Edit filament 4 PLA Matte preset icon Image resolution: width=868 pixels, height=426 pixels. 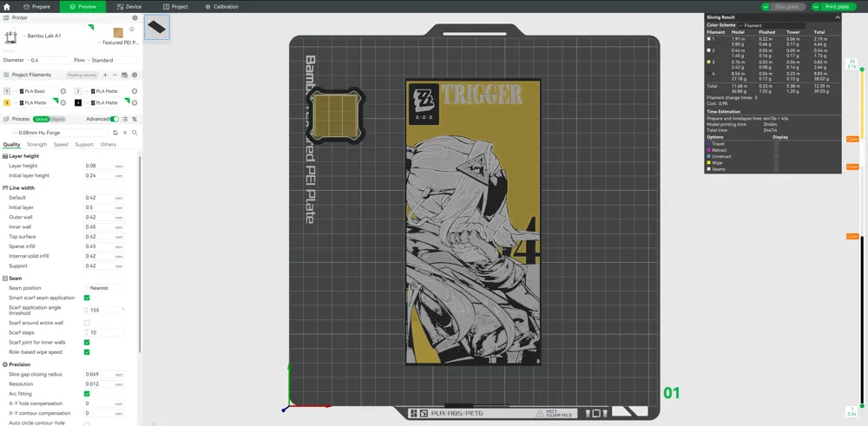[135, 103]
